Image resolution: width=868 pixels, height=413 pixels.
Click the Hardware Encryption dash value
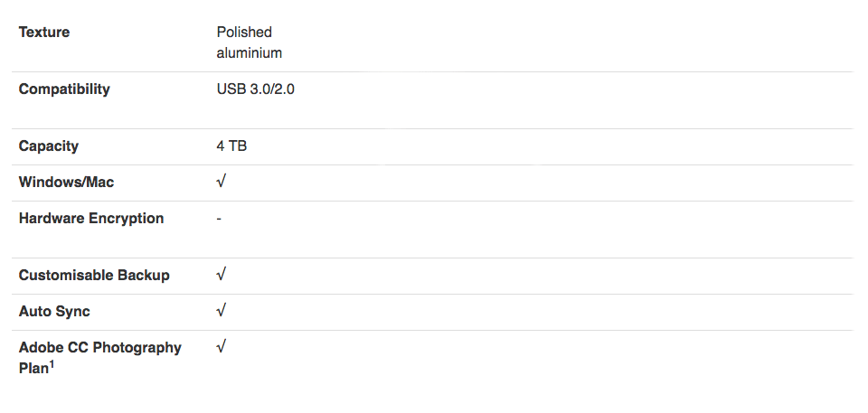pos(219,220)
